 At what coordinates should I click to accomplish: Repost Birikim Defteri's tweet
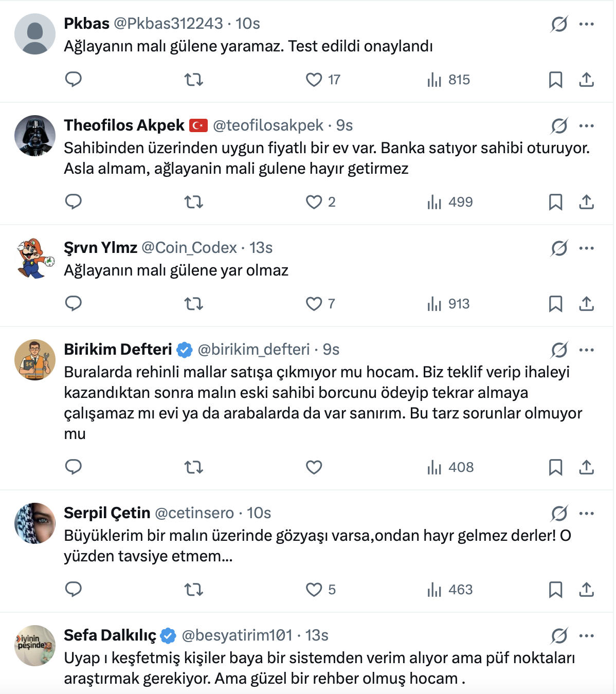click(x=194, y=467)
